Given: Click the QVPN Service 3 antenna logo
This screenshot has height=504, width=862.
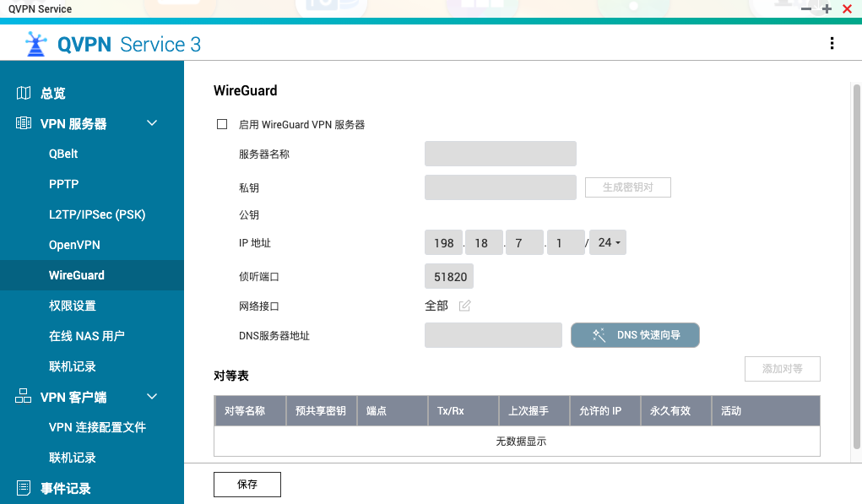Looking at the screenshot, I should (x=36, y=43).
